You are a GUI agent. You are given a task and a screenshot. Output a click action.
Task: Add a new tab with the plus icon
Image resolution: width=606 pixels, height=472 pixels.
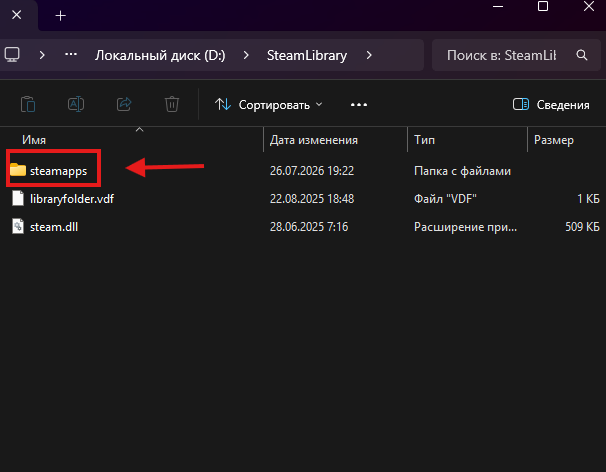pyautogui.click(x=61, y=15)
